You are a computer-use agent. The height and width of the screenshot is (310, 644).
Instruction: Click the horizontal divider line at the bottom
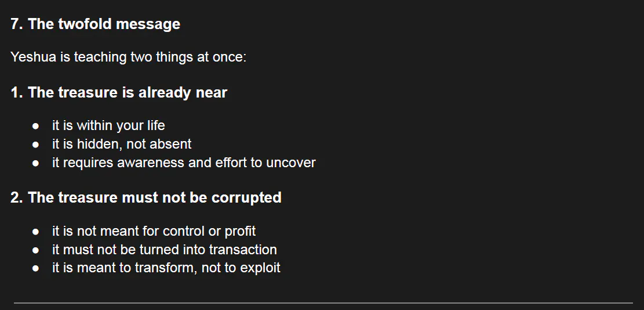(323, 302)
